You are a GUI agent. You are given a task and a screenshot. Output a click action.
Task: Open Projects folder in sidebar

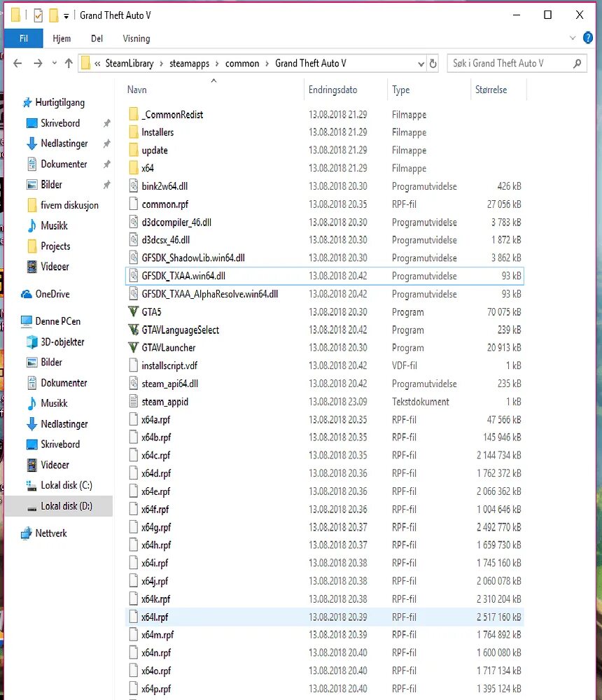[55, 246]
